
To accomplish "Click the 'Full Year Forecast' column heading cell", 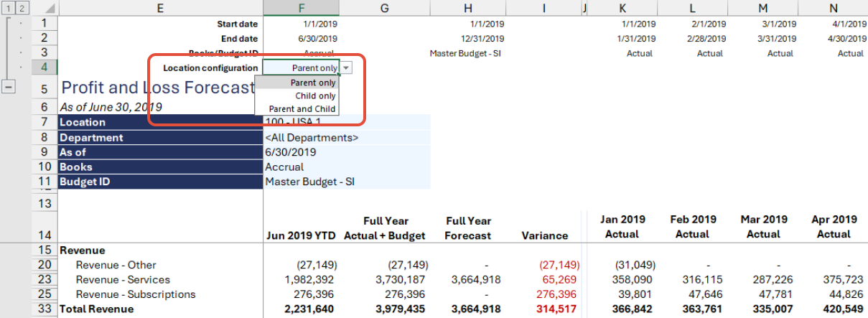I will tap(468, 228).
